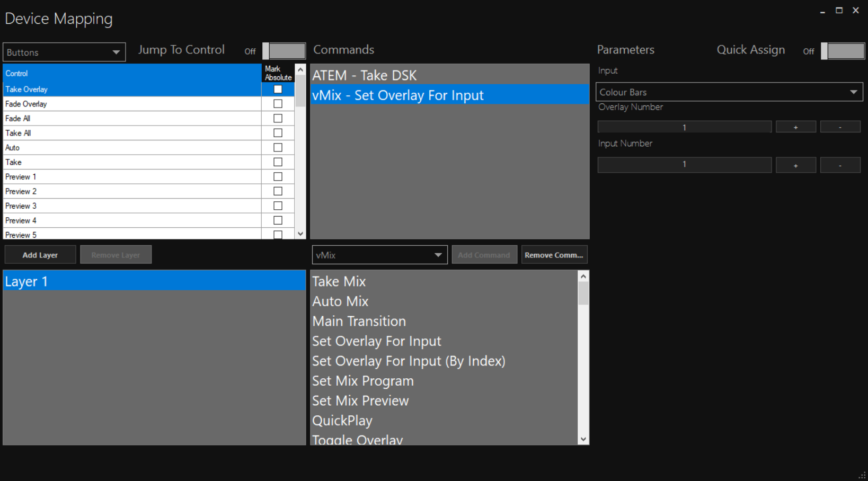
Task: Click controls list scroll up arrow
Action: pos(300,69)
